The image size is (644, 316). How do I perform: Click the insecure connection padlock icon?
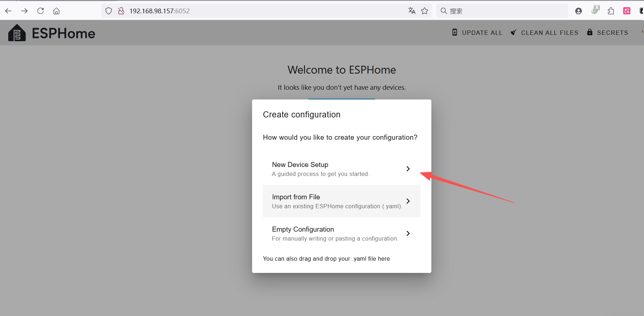[x=121, y=11]
